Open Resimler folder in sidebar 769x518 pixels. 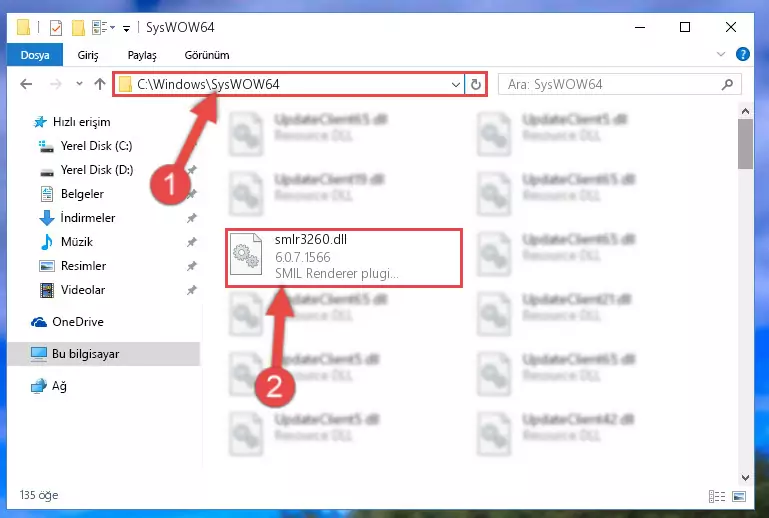pyautogui.click(x=83, y=266)
